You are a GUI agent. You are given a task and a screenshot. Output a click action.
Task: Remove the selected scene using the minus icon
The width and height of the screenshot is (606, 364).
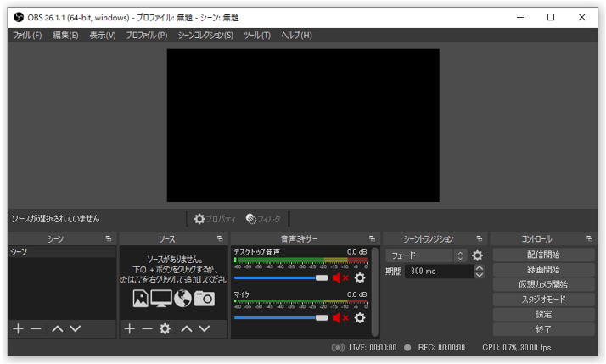(x=36, y=328)
